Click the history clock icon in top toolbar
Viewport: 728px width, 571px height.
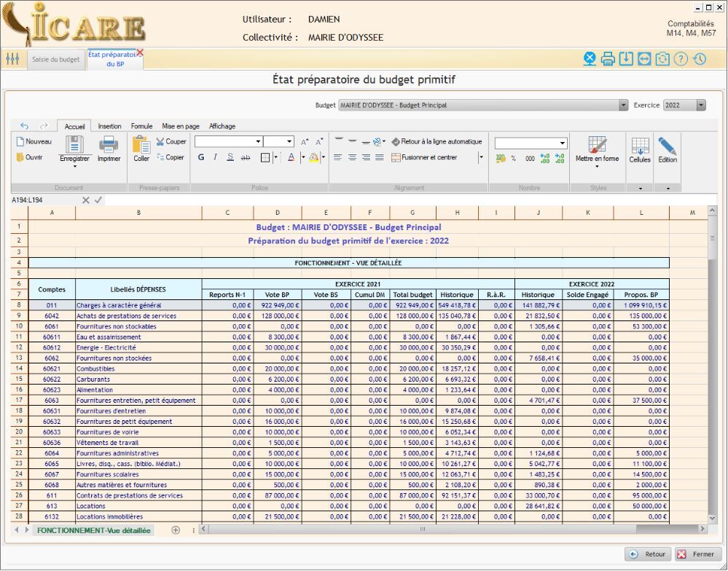(x=700, y=60)
